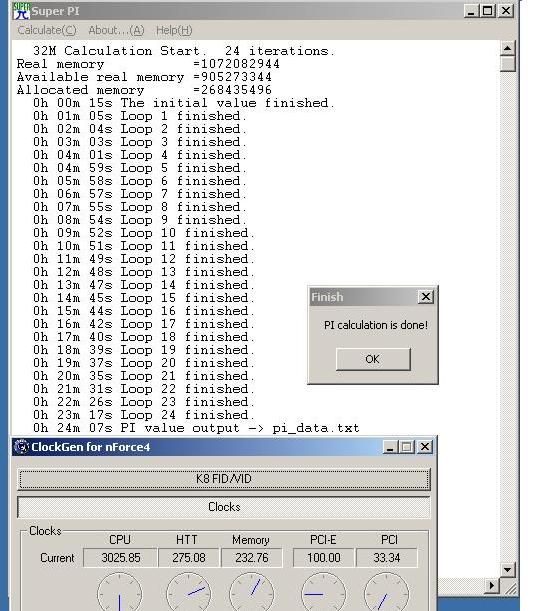Click the PCI-E clock dial gauge
548x611 pixels.
pos(323,592)
